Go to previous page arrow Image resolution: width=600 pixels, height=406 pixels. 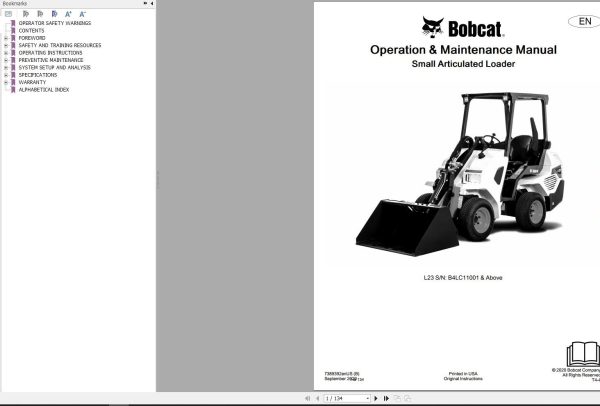click(317, 398)
